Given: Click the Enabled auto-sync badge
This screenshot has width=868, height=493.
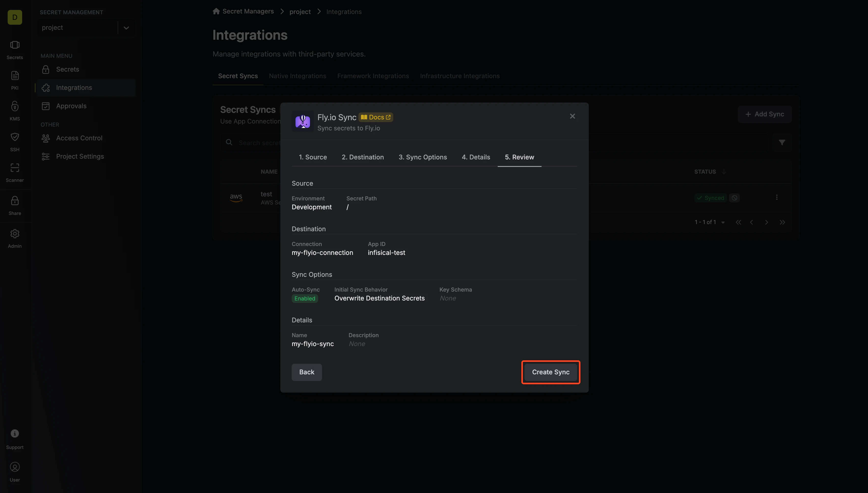Looking at the screenshot, I should (304, 299).
